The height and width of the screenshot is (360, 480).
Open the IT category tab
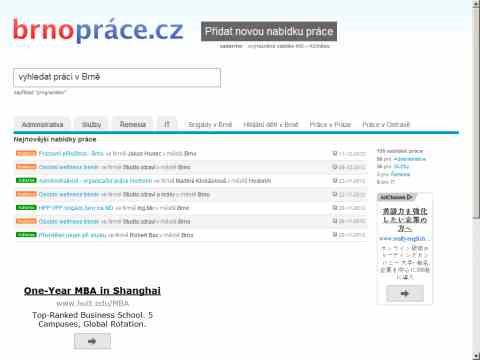tap(167, 124)
